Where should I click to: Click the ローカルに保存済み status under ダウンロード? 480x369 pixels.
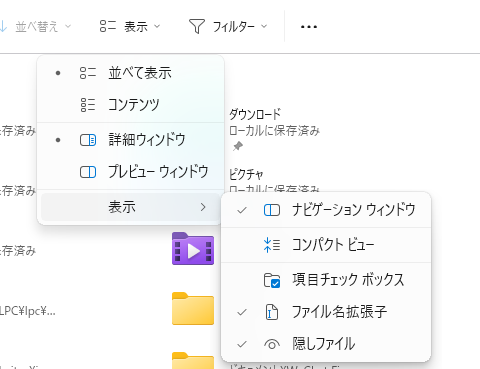[x=274, y=130]
